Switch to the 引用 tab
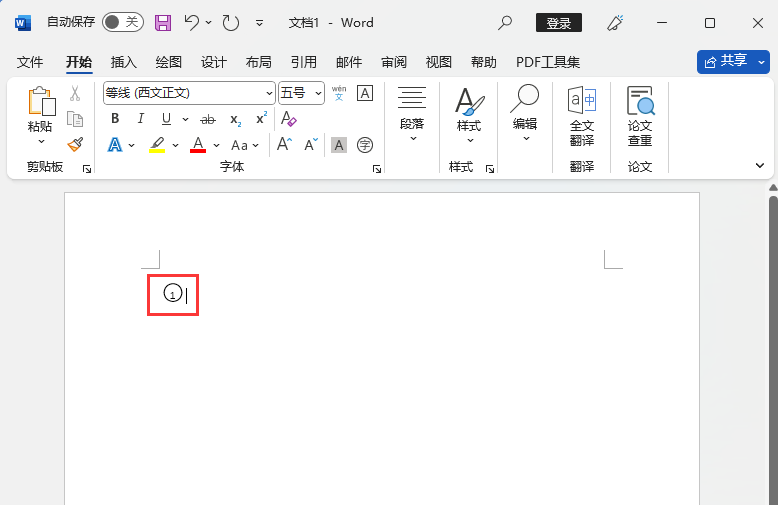The image size is (778, 505). pyautogui.click(x=304, y=62)
